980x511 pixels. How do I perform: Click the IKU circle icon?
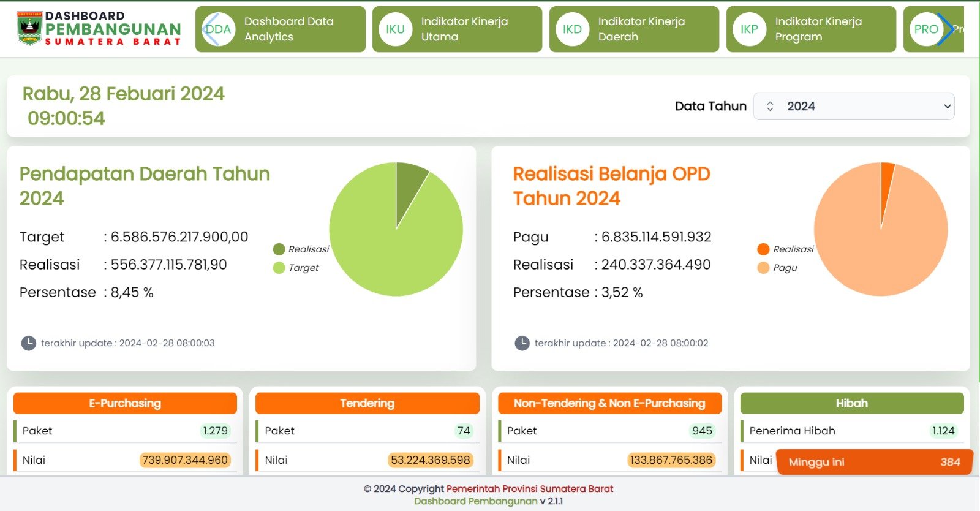click(395, 29)
